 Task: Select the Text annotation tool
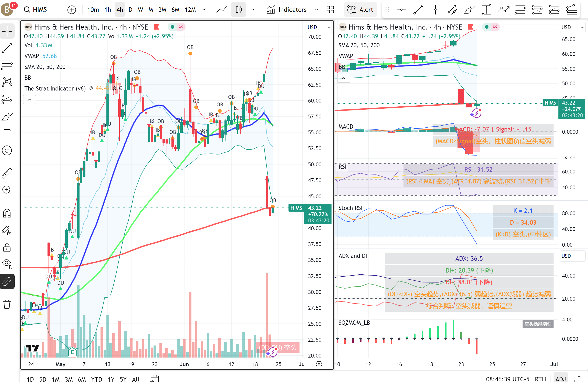[x=7, y=133]
